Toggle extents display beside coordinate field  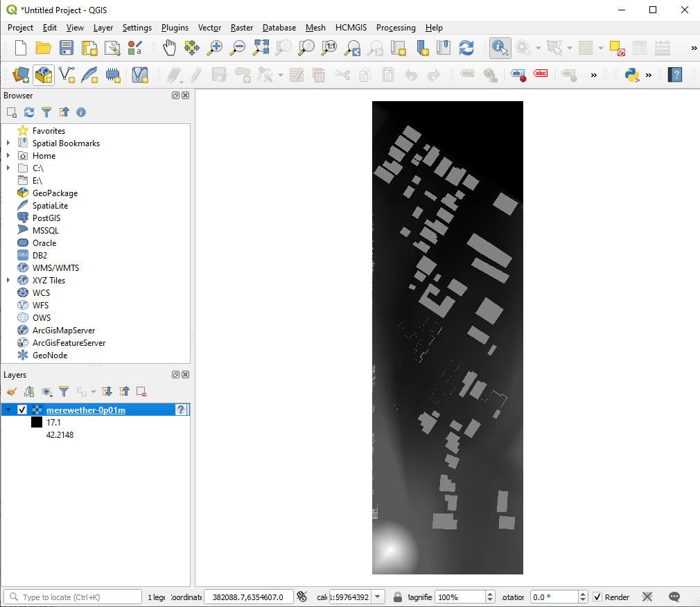302,597
